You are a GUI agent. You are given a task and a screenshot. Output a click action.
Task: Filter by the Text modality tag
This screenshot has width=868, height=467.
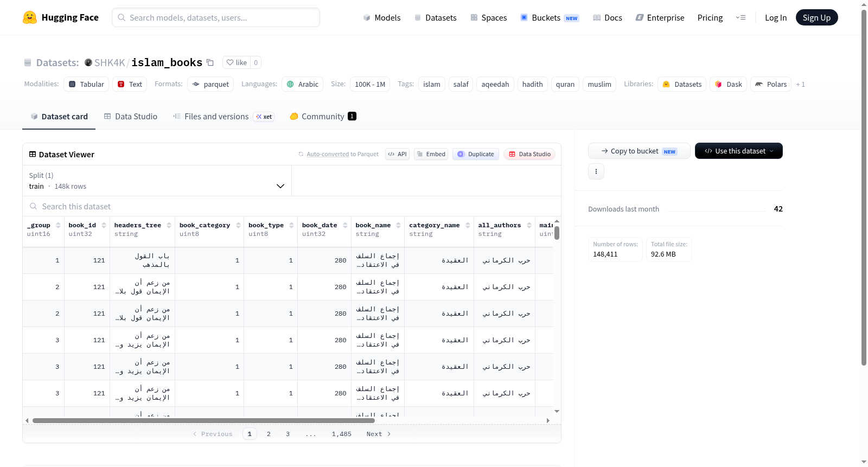click(130, 84)
